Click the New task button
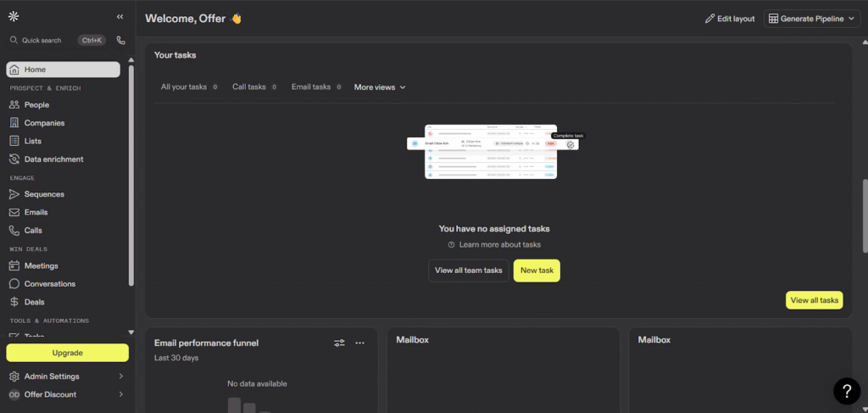Viewport: 868px width, 413px height. pos(536,271)
